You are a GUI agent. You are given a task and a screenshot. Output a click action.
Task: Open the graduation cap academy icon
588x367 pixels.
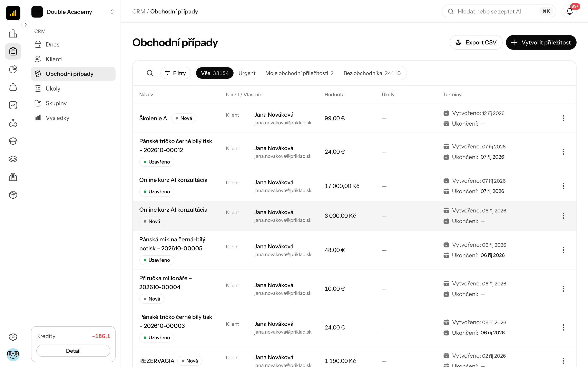coord(13,141)
